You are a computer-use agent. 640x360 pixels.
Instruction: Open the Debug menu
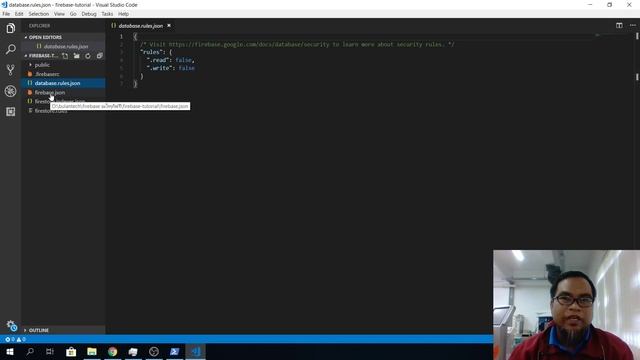(x=89, y=14)
